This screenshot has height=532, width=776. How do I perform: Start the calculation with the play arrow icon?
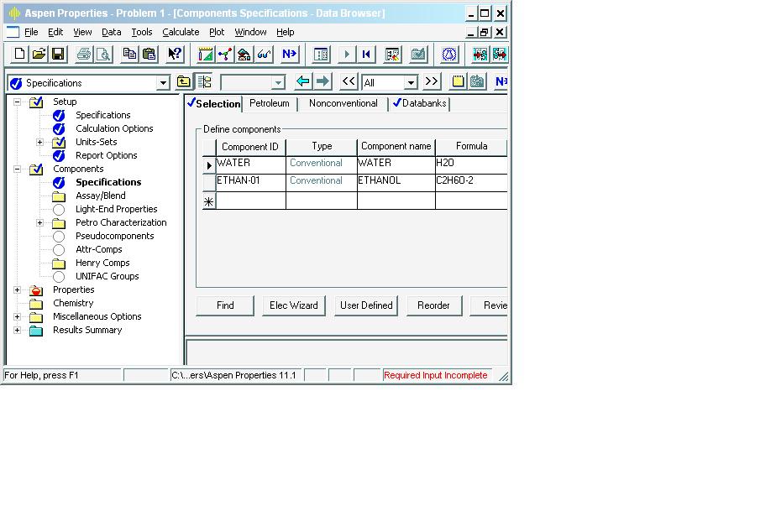pos(346,54)
